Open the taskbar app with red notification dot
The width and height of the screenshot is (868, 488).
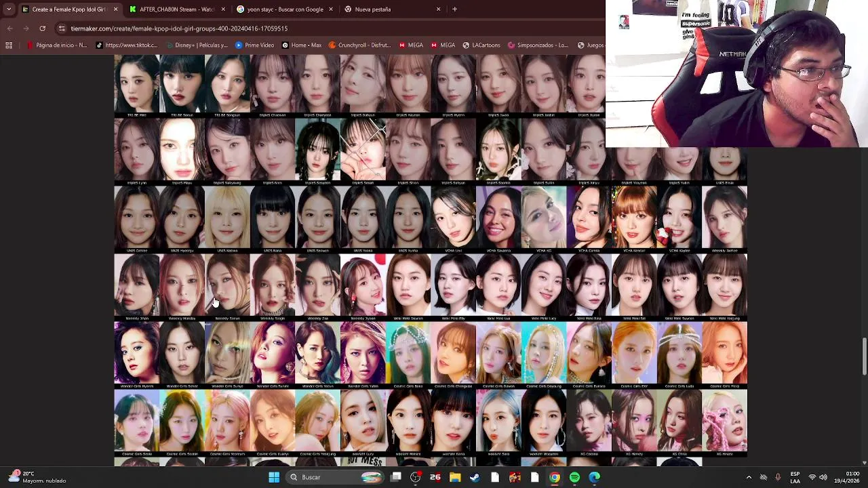click(x=416, y=477)
